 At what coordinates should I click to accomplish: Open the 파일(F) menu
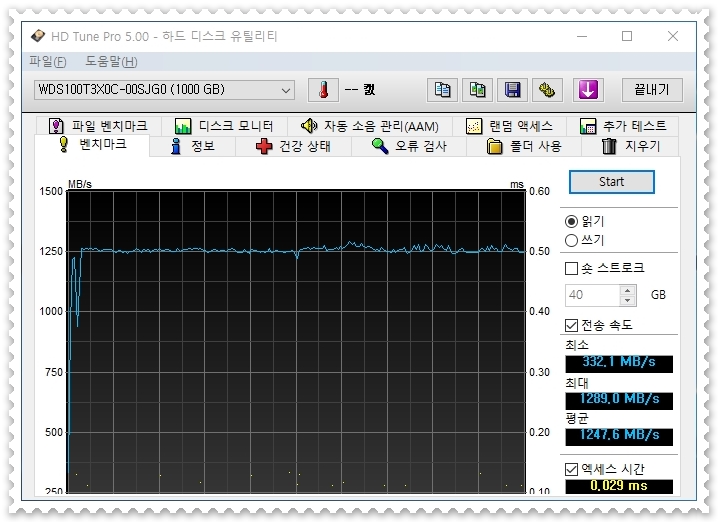tap(48, 61)
